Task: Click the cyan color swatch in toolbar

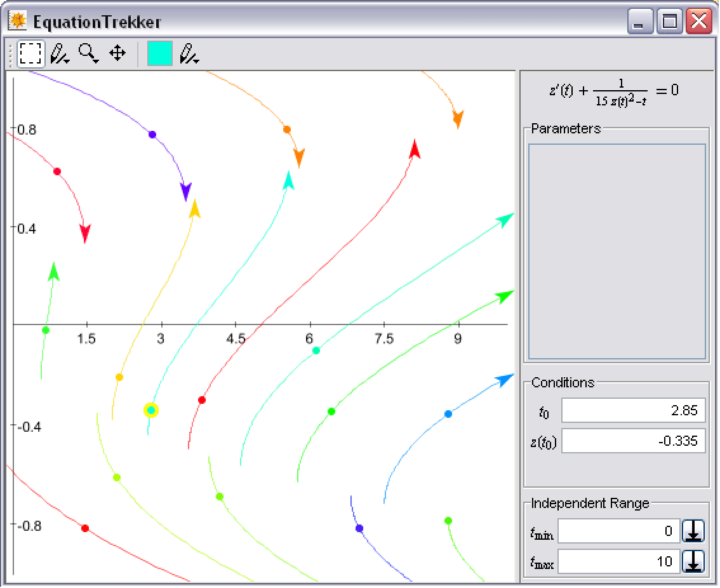Action: click(x=159, y=54)
